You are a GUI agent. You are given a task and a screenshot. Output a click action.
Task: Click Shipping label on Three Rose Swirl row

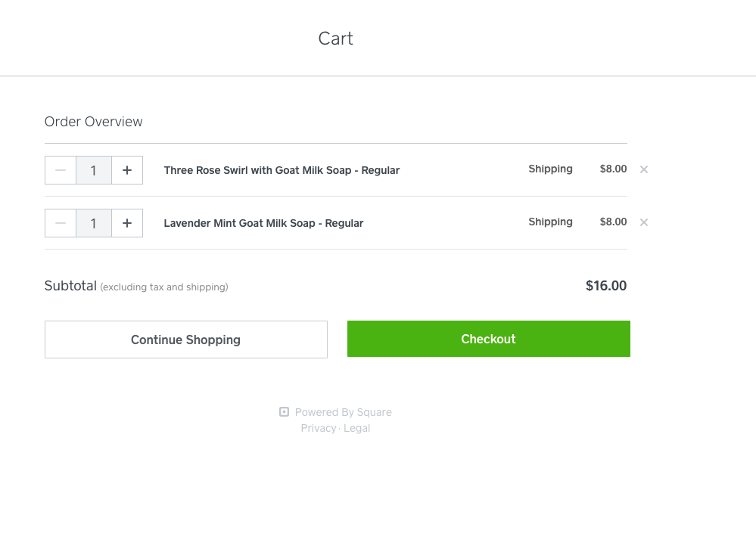[x=550, y=169]
